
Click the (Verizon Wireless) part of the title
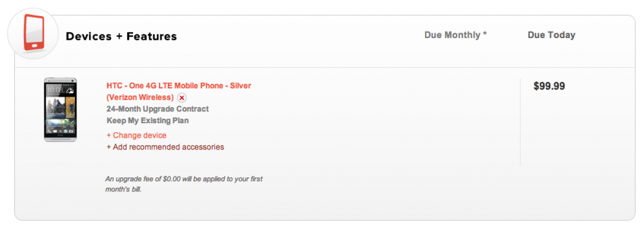pos(140,98)
